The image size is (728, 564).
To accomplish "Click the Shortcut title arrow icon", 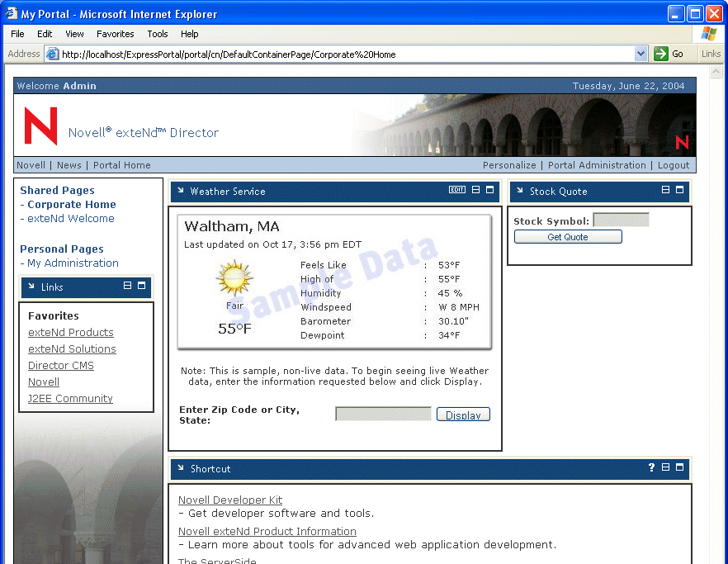I will click(181, 468).
